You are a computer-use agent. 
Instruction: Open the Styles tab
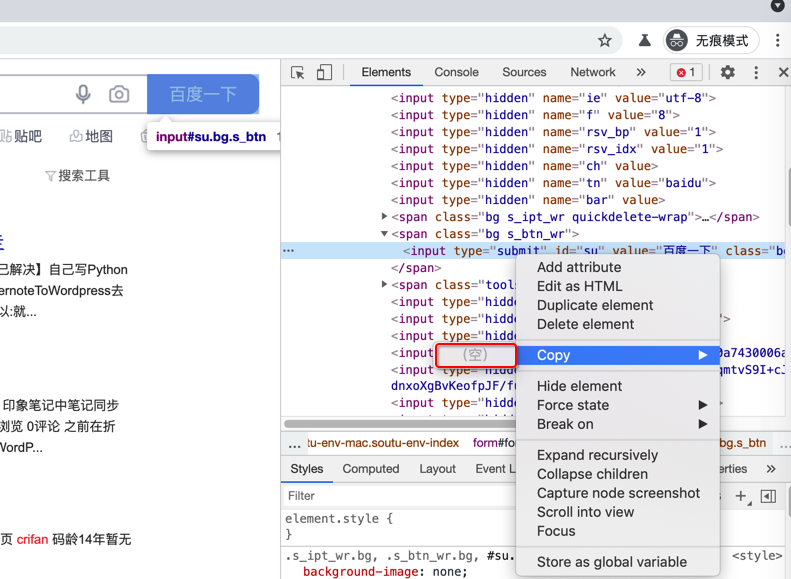pos(307,469)
